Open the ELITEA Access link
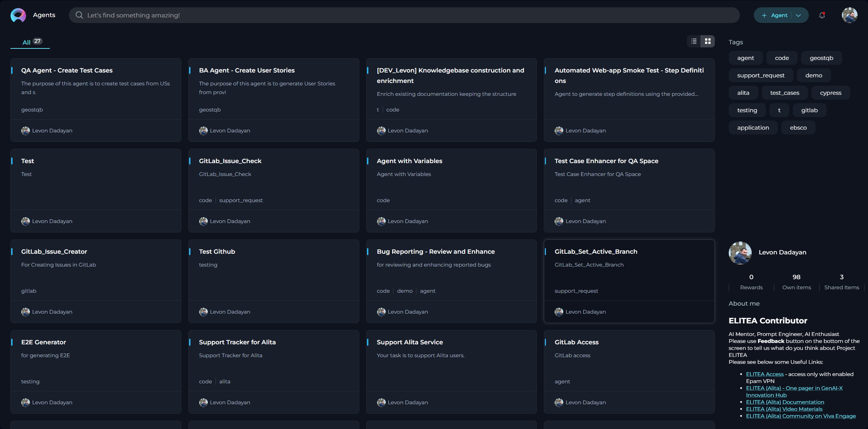The height and width of the screenshot is (429, 868). click(x=765, y=374)
